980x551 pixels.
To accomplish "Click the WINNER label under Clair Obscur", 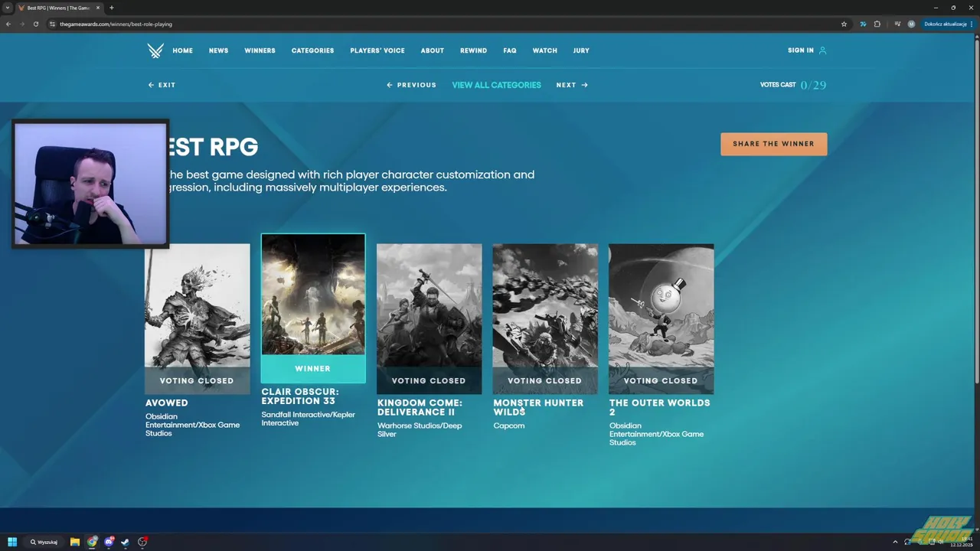I will pos(313,369).
